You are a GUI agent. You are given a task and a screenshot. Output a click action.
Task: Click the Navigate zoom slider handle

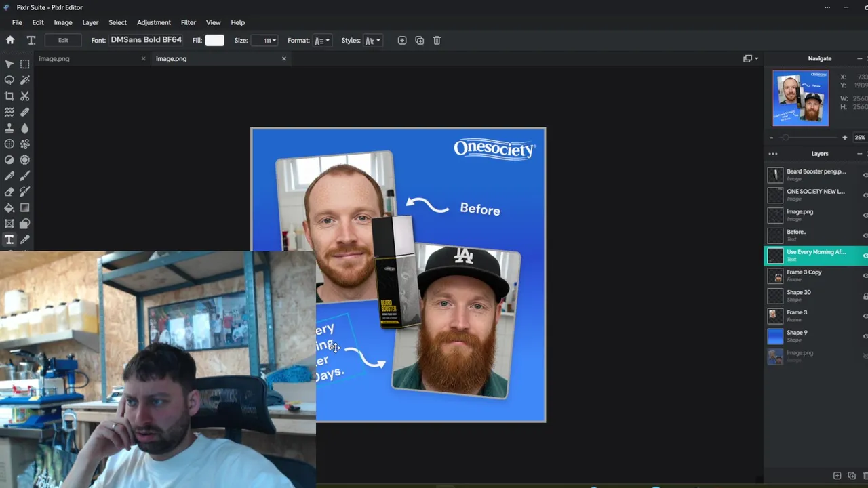[785, 138]
